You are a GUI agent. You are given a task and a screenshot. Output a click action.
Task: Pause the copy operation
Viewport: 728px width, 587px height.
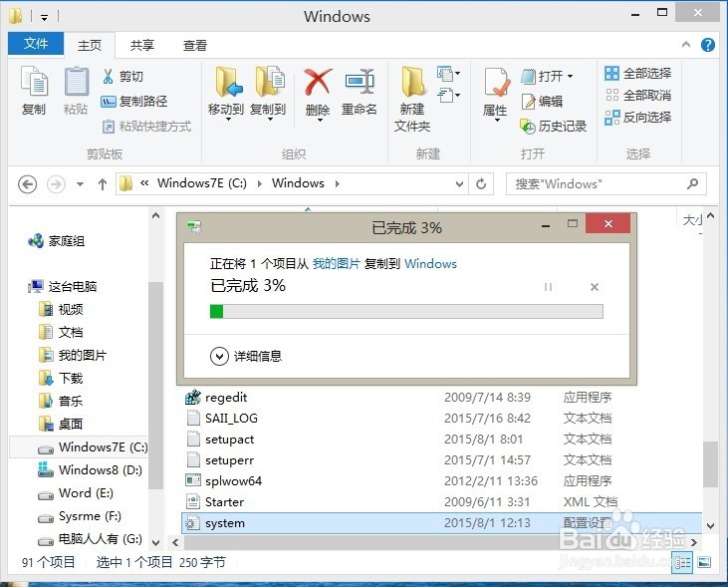pyautogui.click(x=548, y=287)
